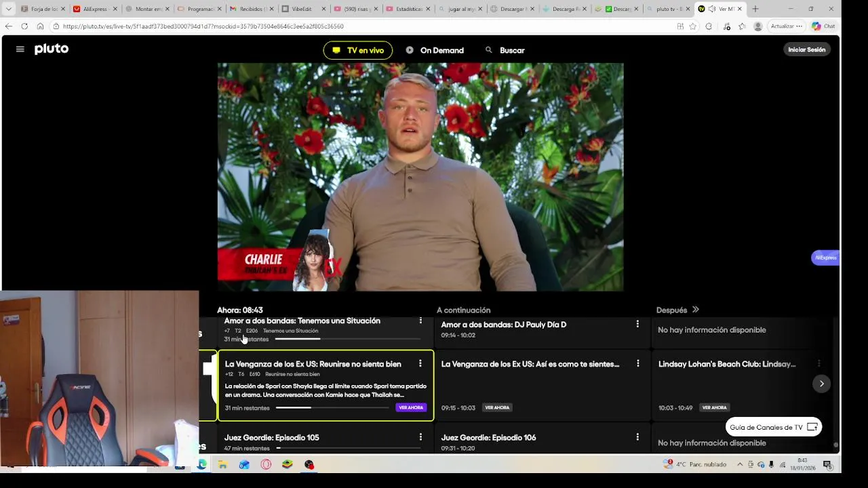Open options menu for DJ Pauly Día D
868x488 pixels.
[637, 325]
